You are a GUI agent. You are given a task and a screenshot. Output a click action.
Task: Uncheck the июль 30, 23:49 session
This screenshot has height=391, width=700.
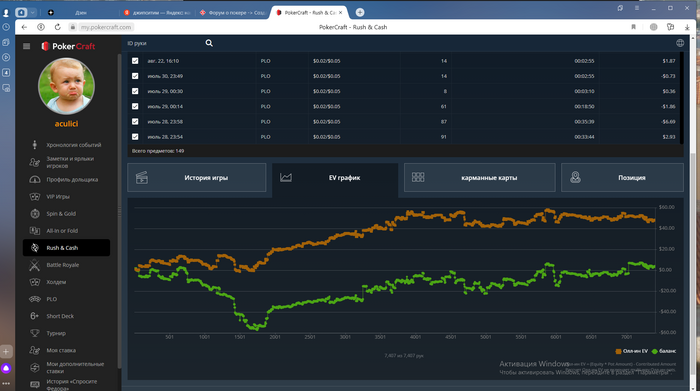pos(135,76)
